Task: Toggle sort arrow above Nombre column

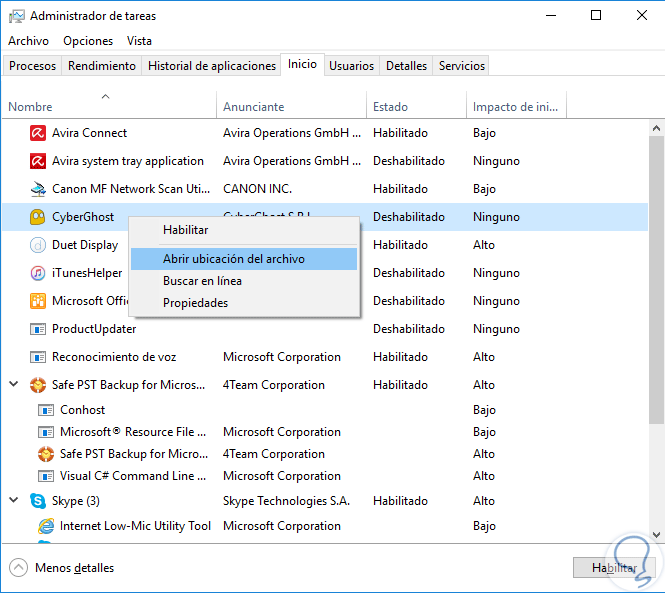Action: point(106,96)
